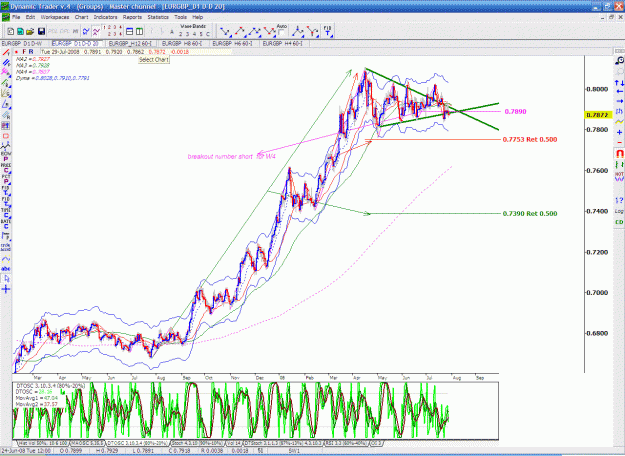The height and width of the screenshot is (456, 625).
Task: Select the vertical split window layout icon
Action: 139,31
